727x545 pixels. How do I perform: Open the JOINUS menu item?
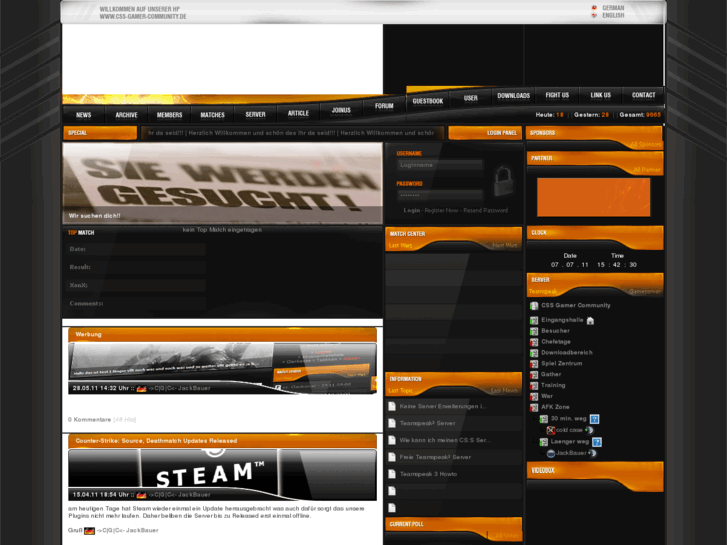tap(341, 110)
